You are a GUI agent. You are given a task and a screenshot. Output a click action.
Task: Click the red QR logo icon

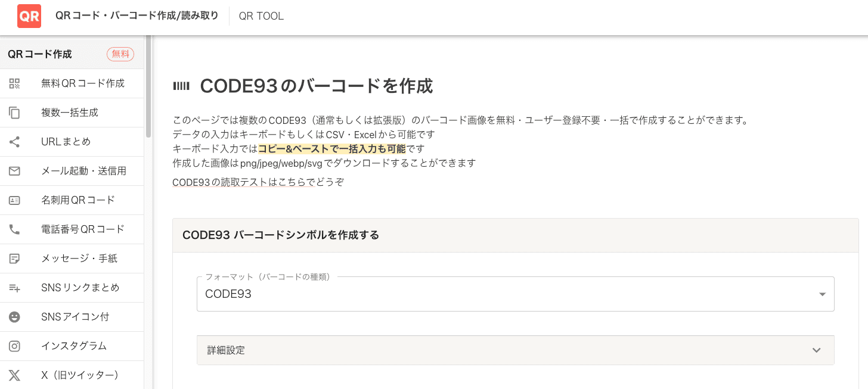point(29,16)
